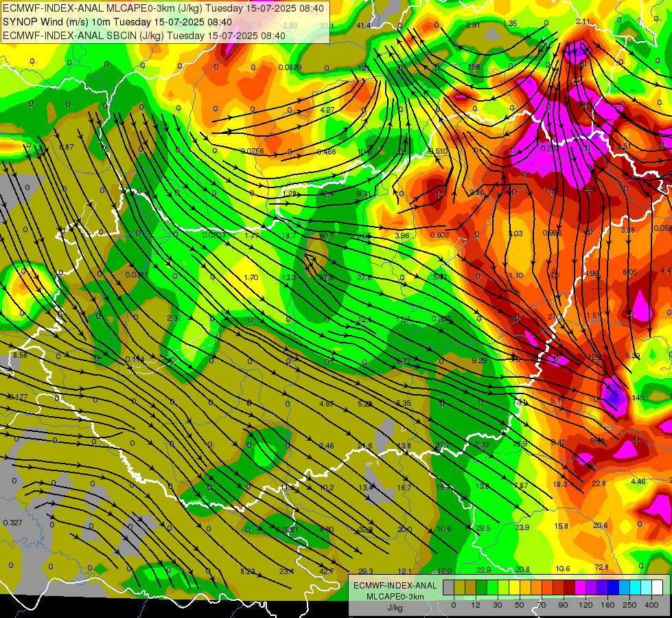This screenshot has width=672, height=618.
Task: Click the map value 0.466
Action: coord(326,152)
